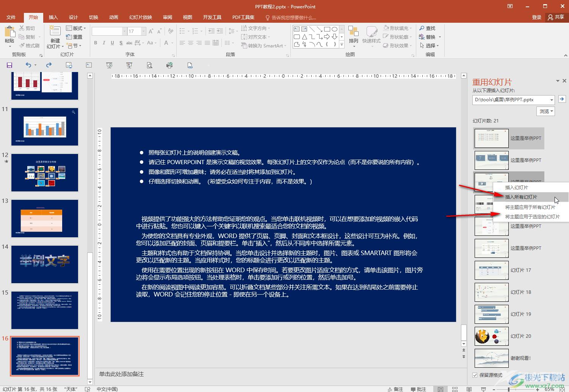
Task: Close the Reuse Slides pane
Action: [564, 81]
